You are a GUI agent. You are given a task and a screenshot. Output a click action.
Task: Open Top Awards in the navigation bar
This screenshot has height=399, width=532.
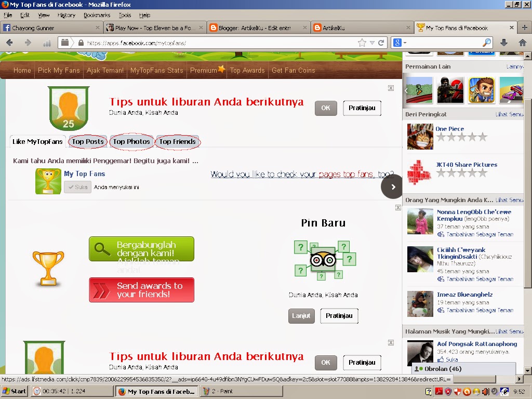pyautogui.click(x=247, y=70)
